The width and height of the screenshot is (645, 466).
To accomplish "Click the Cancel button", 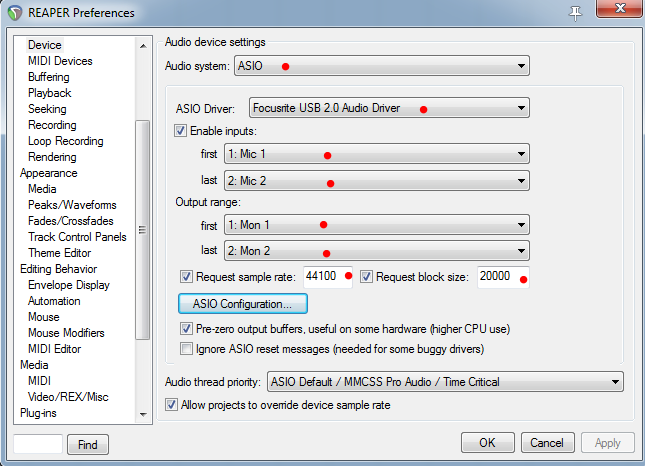I will 547,443.
